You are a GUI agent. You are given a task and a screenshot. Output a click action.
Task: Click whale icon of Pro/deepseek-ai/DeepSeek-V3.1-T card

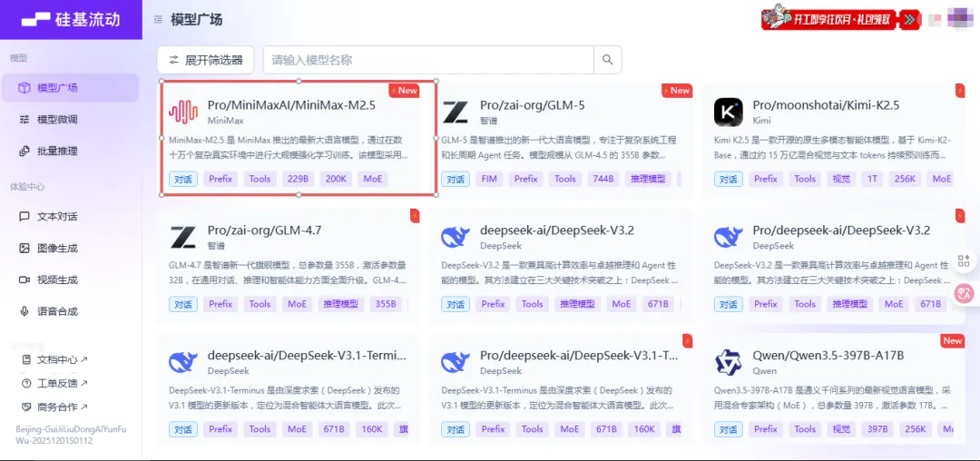click(x=456, y=362)
